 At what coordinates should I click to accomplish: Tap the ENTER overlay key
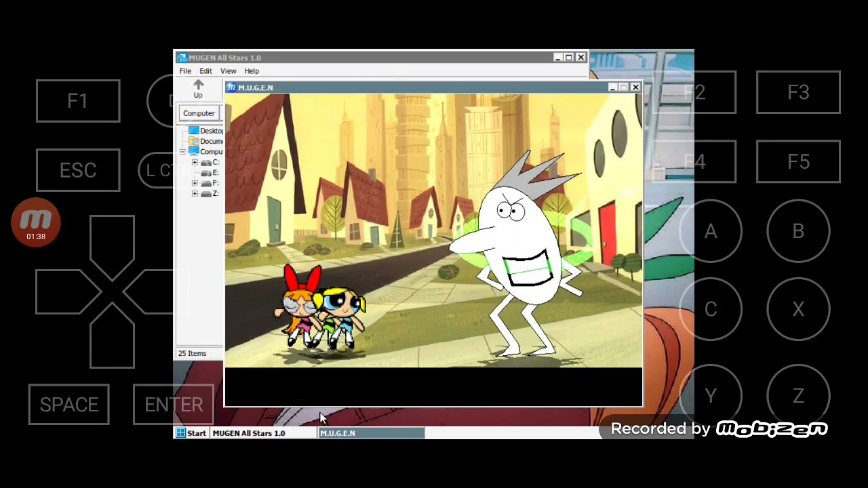click(174, 405)
